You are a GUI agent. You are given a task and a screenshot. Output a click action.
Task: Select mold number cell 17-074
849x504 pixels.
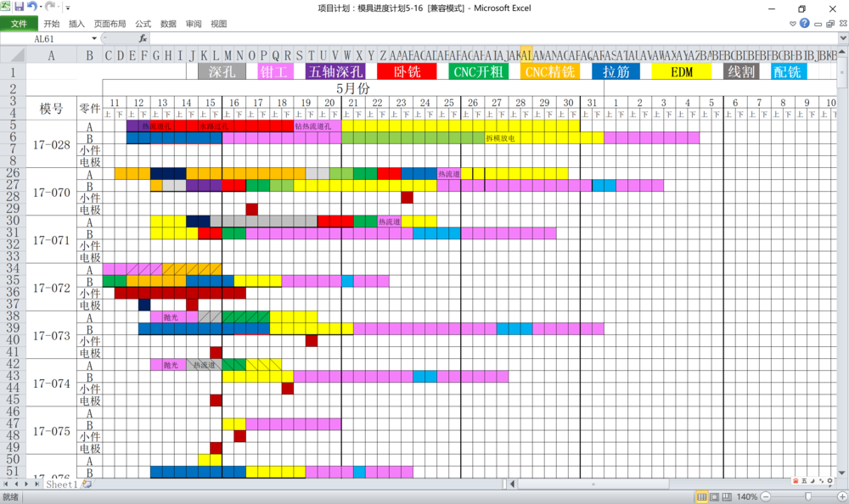coord(52,384)
